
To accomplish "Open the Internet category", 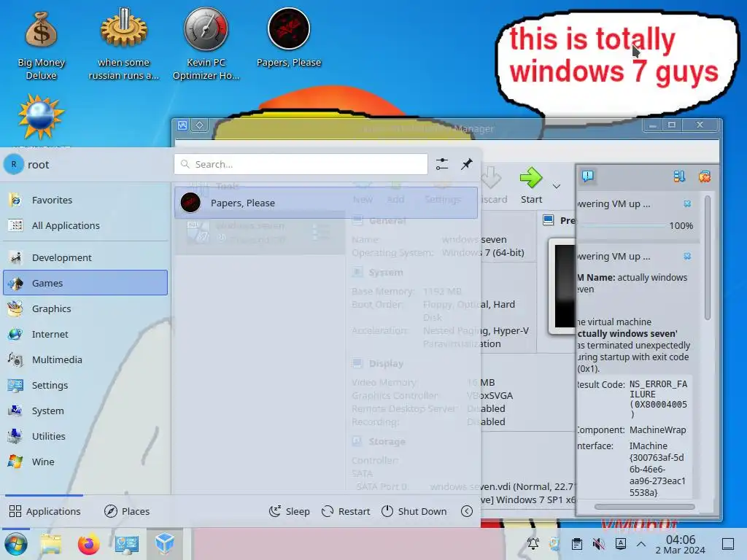I will pos(86,334).
